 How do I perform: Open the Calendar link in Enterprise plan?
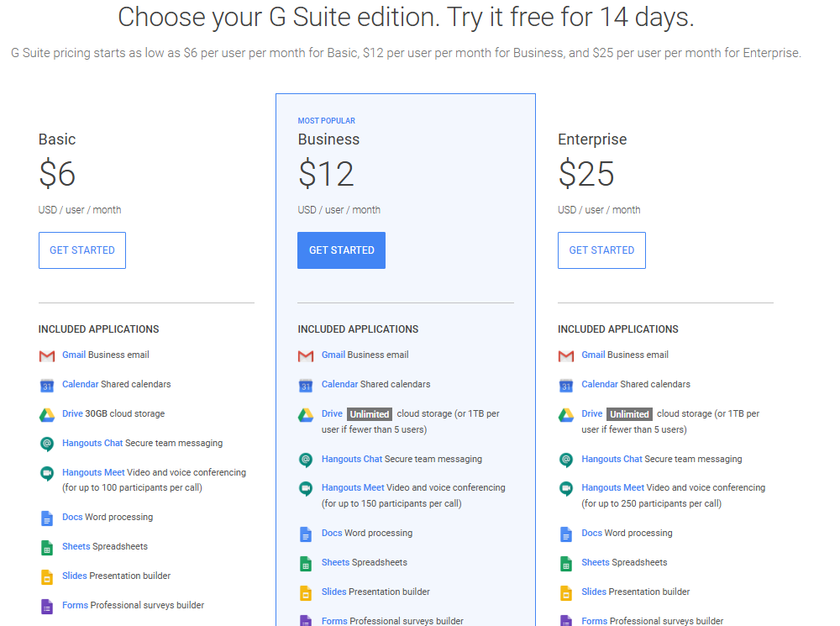[600, 384]
